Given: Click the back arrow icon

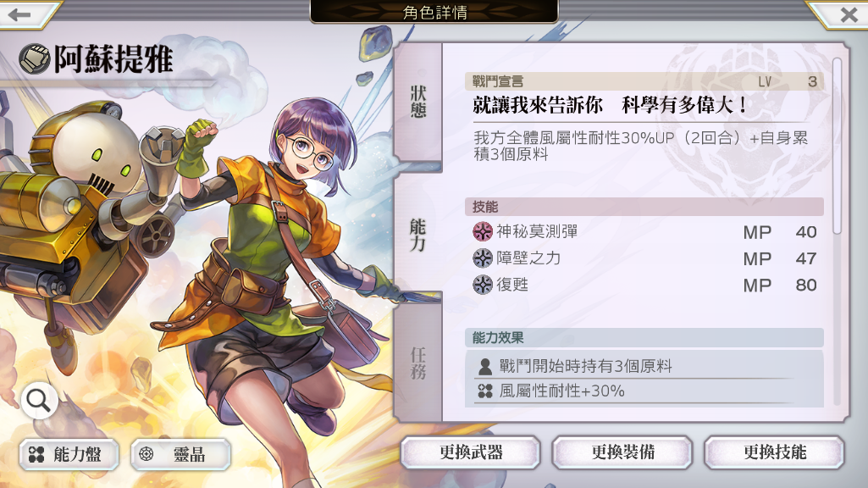Looking at the screenshot, I should click(x=20, y=15).
